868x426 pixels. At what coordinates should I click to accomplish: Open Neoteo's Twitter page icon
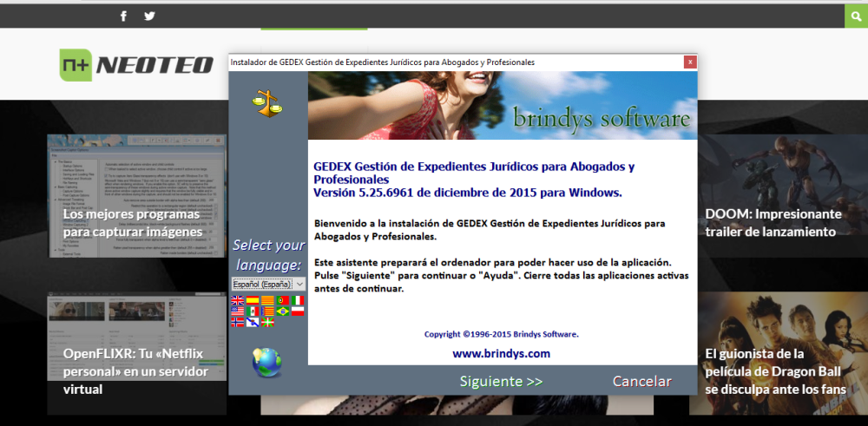149,16
